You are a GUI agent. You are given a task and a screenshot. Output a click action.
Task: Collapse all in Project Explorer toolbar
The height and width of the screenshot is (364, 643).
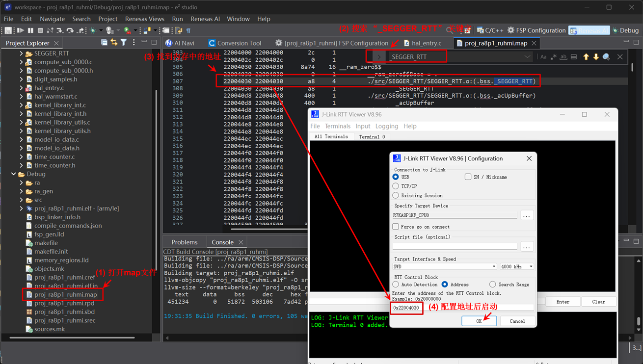coord(104,43)
